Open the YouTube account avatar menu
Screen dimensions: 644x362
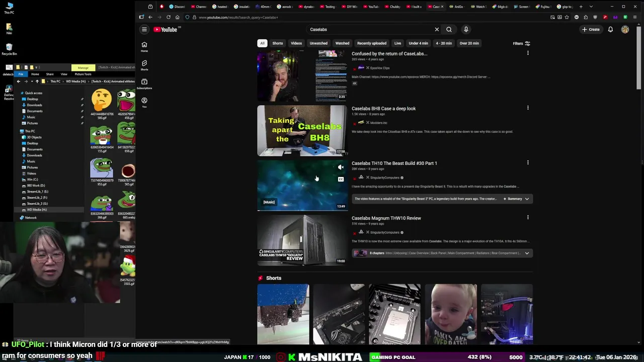625,29
